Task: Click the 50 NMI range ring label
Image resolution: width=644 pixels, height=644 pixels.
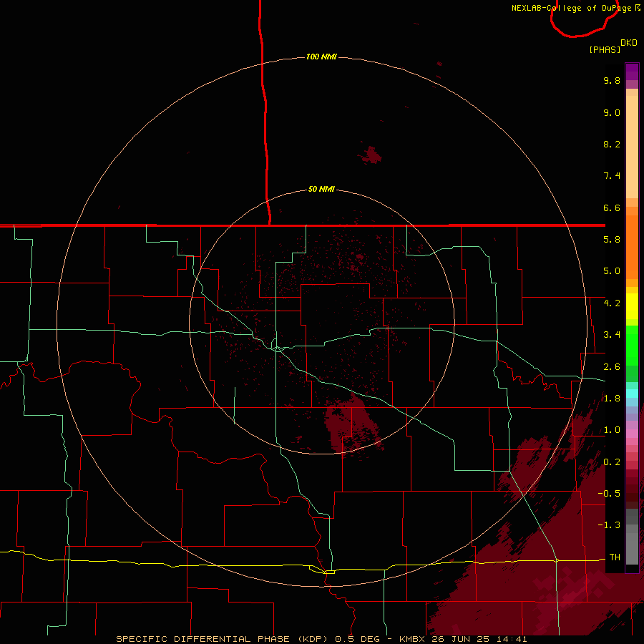Action: (321, 190)
